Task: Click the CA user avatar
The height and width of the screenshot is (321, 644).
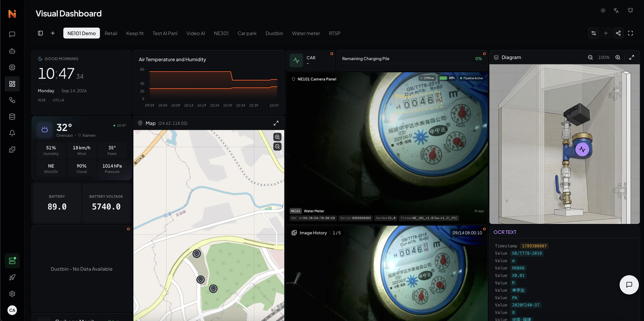Action: pos(12,310)
